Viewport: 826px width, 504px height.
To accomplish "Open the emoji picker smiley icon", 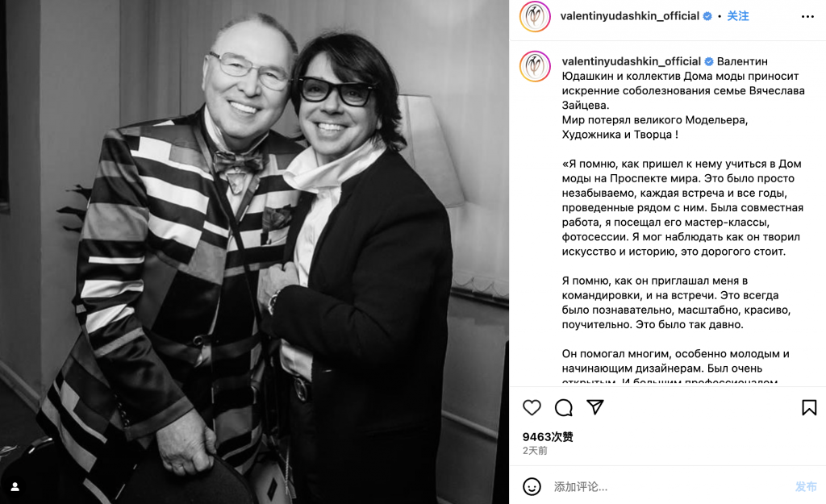I will click(x=532, y=486).
